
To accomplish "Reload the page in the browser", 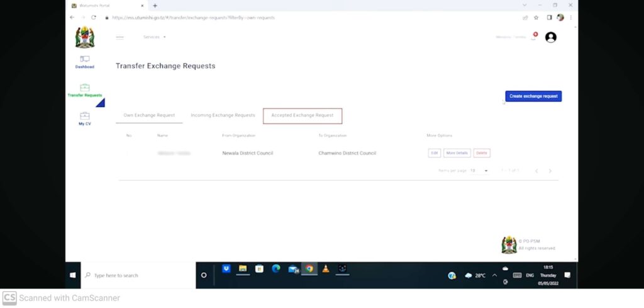I will click(x=94, y=18).
